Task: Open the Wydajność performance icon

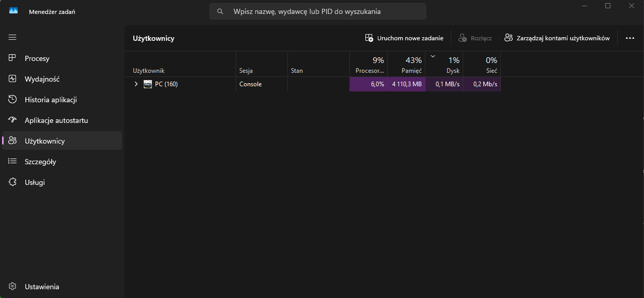Action: pyautogui.click(x=13, y=79)
